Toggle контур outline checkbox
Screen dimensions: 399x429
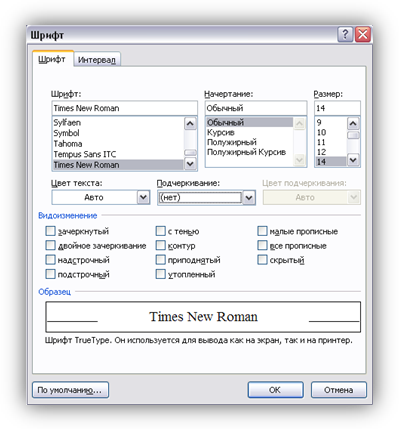coord(161,246)
